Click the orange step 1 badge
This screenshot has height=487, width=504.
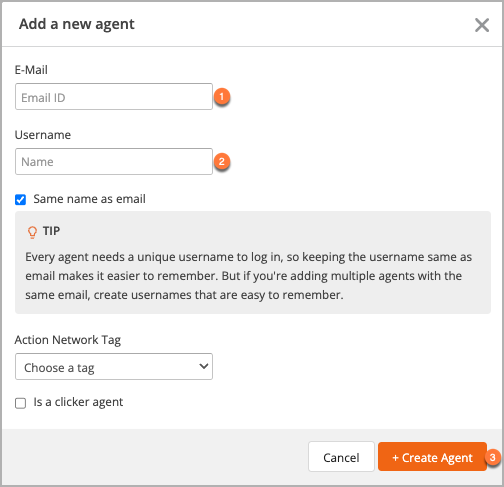pyautogui.click(x=222, y=97)
